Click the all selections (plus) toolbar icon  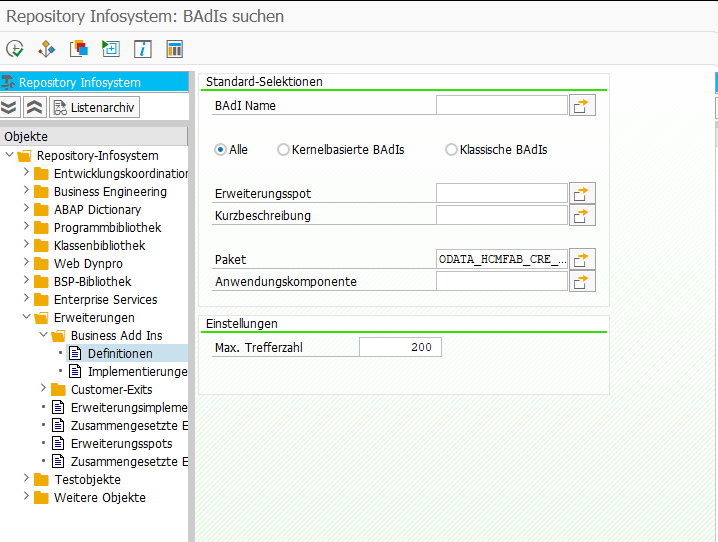(x=111, y=49)
